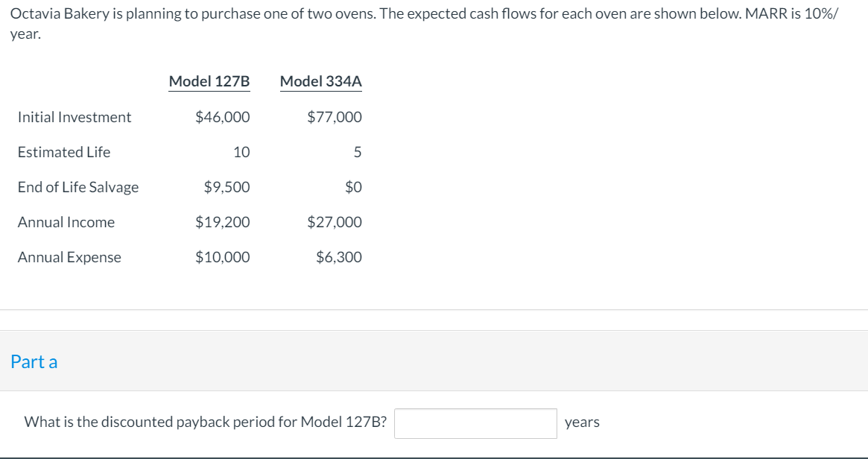868x459 pixels.
Task: Click the $6,300 annual expense value
Action: point(339,257)
